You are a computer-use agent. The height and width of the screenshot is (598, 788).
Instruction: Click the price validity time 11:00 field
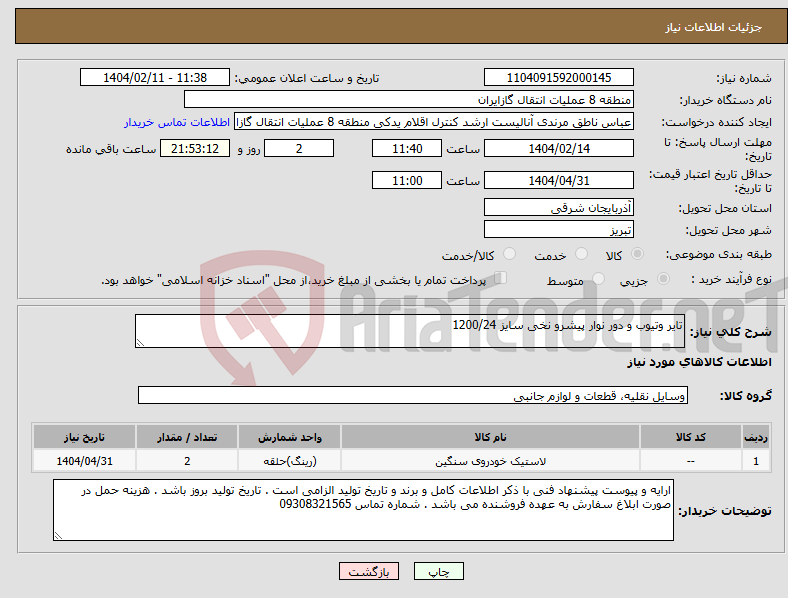pyautogui.click(x=407, y=180)
